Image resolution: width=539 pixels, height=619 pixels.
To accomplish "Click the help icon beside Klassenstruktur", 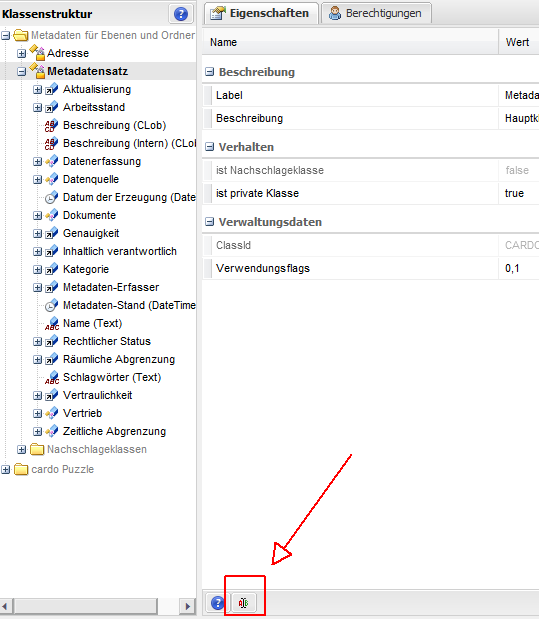I will pos(181,14).
